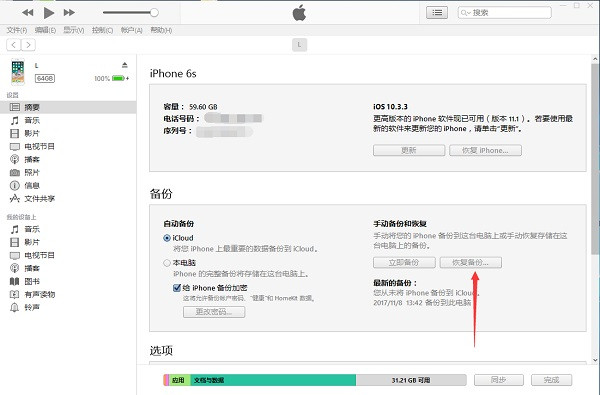This screenshot has height=395, width=600.
Task: Click the 同步 button
Action: 499,380
